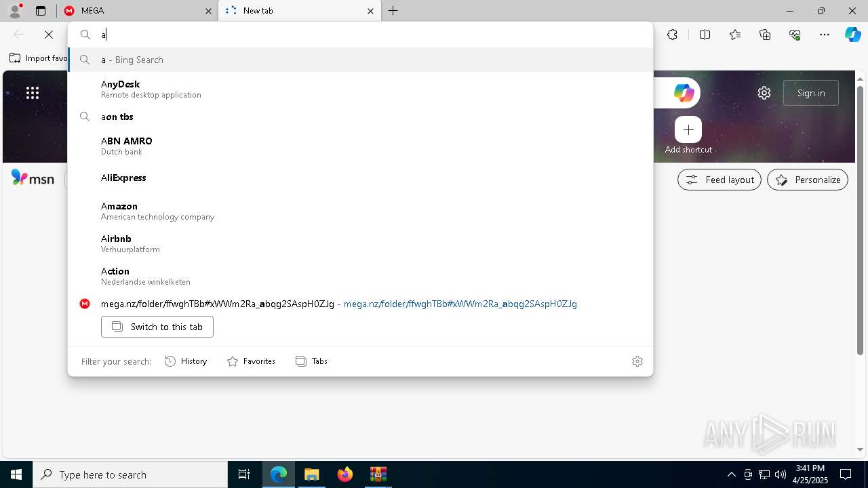The image size is (868, 488).
Task: Open the Extensions puzzle icon
Action: tap(672, 35)
